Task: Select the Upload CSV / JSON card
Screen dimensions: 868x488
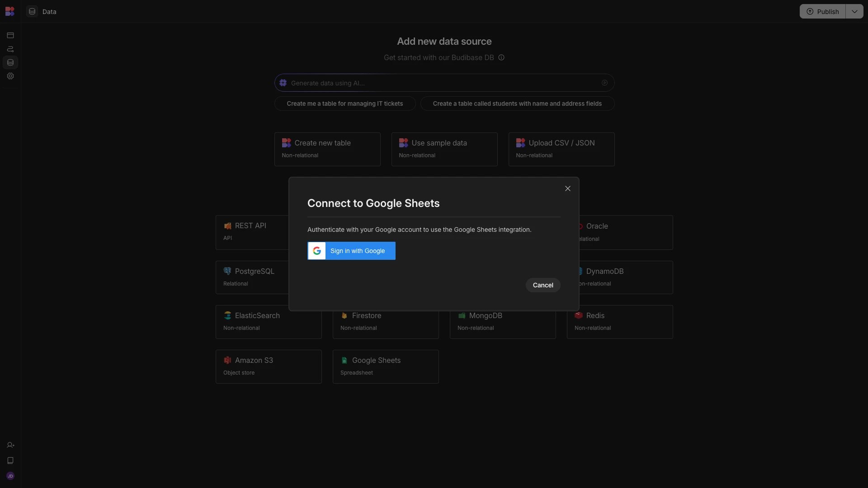Action: [561, 149]
